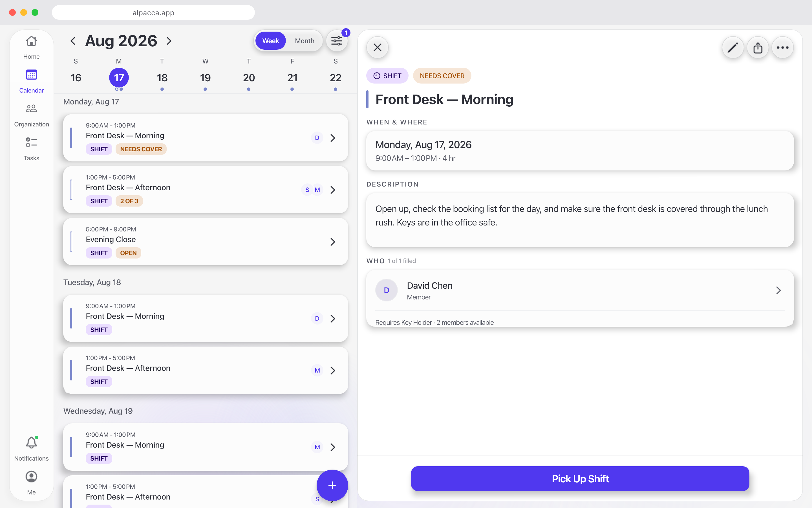Open the Home section in sidebar
812x508 pixels.
pyautogui.click(x=31, y=47)
